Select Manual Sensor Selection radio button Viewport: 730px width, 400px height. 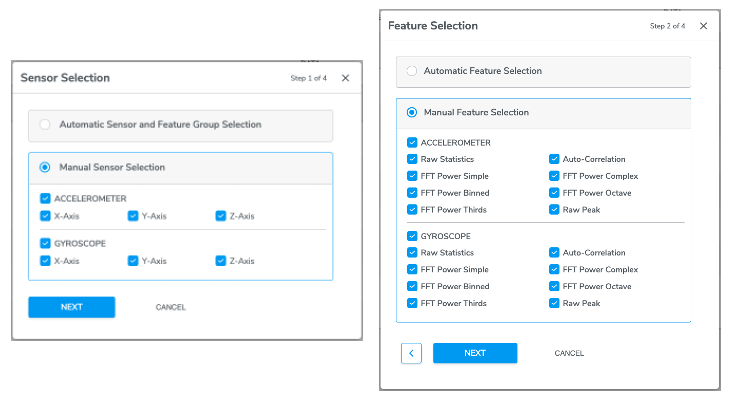click(45, 167)
